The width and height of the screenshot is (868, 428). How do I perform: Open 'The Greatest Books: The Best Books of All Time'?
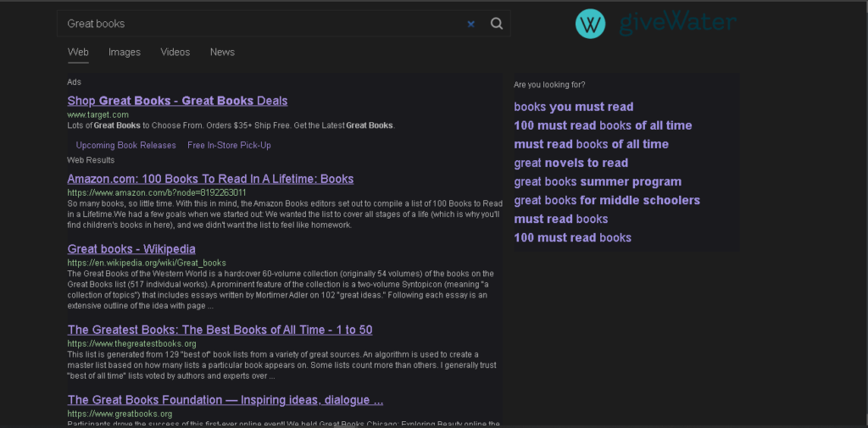[220, 330]
